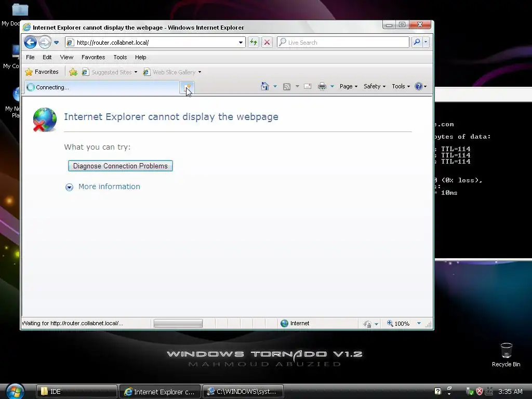Click the red shield security tray icon
This screenshot has width=532, height=399.
(479, 392)
